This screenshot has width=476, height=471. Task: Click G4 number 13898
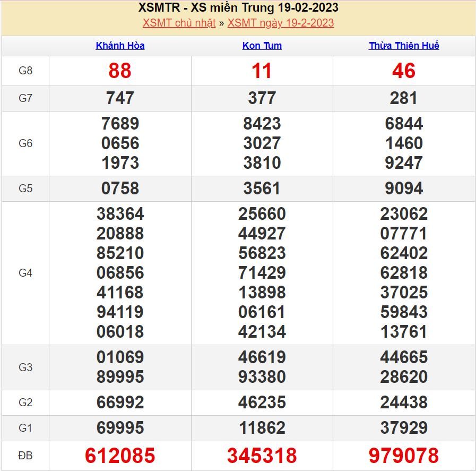262,293
